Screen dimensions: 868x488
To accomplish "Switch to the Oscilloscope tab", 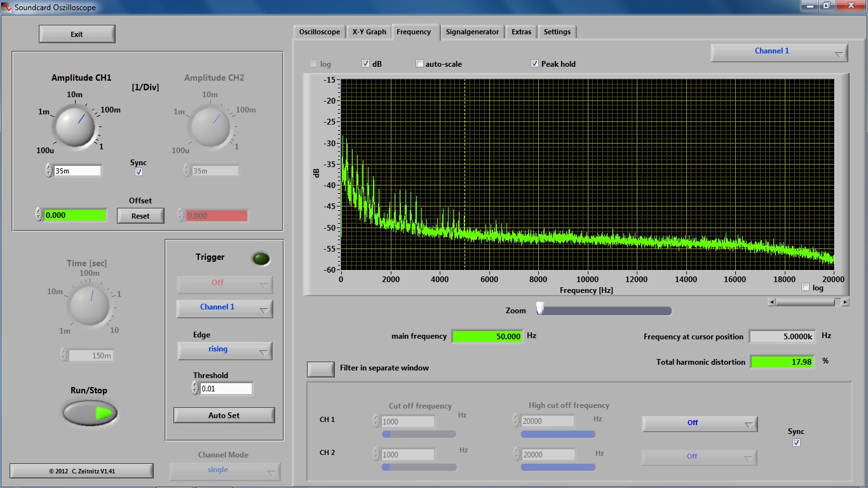I will pyautogui.click(x=320, y=32).
